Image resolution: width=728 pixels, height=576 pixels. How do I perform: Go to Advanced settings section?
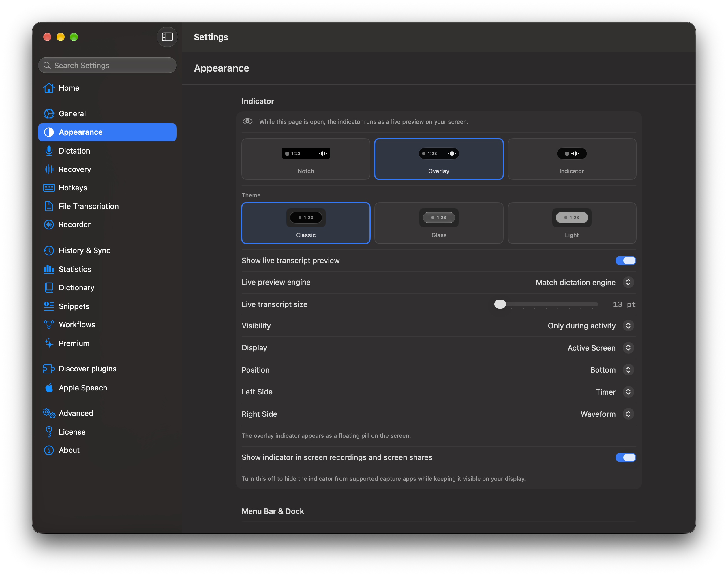[x=107, y=413]
